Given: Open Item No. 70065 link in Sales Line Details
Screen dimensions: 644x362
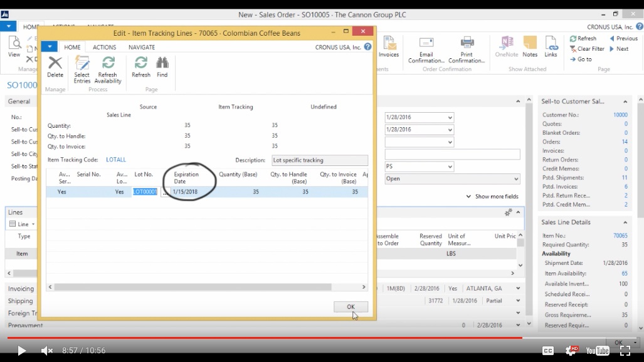Looking at the screenshot, I should tap(620, 235).
